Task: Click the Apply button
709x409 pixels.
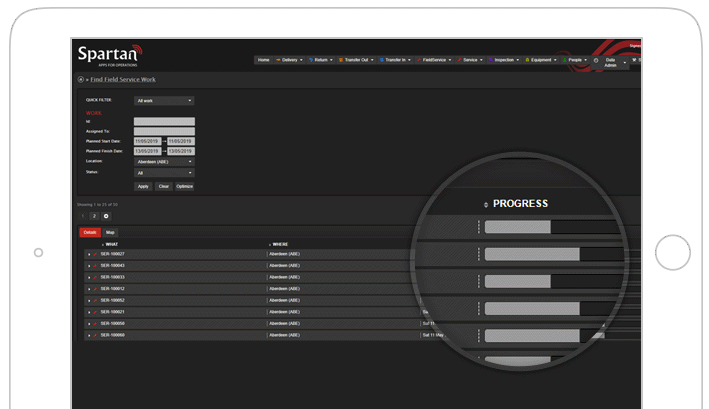Action: click(x=143, y=187)
